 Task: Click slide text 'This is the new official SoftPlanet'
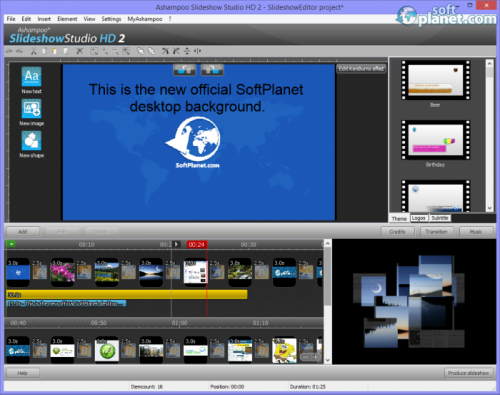[196, 90]
